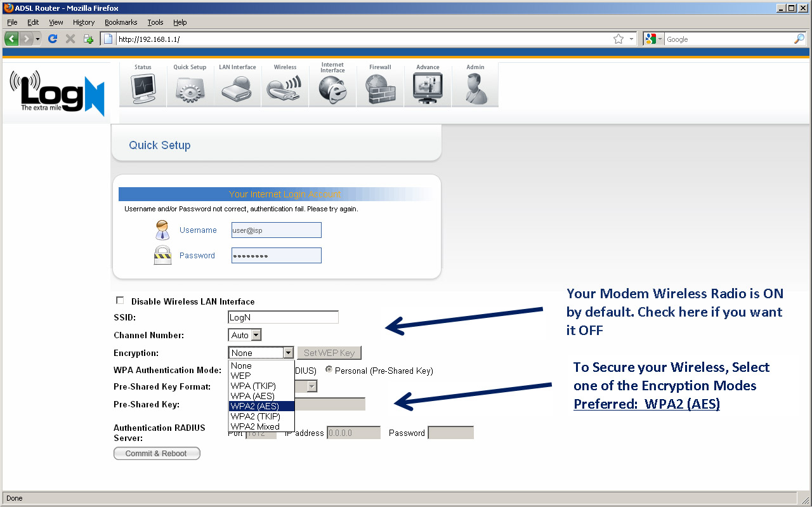Viewport: 812px width, 507px height.
Task: Click the page reload icon
Action: (53, 38)
